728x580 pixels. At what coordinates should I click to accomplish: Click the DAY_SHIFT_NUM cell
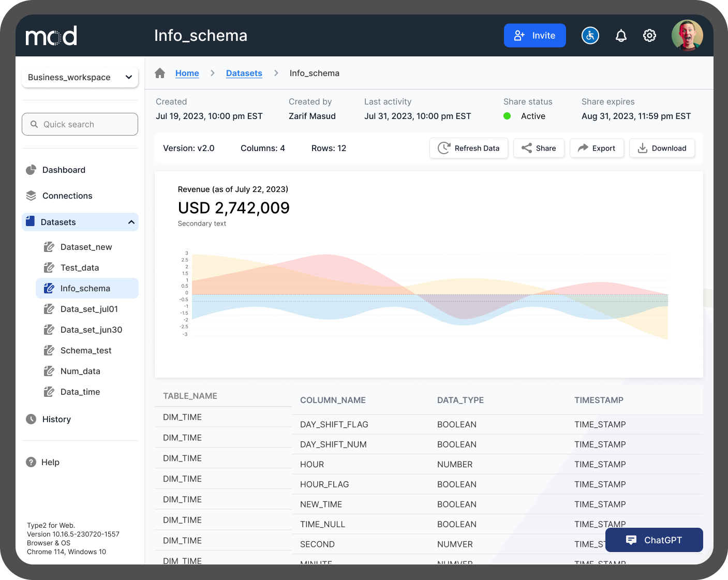[x=333, y=444]
